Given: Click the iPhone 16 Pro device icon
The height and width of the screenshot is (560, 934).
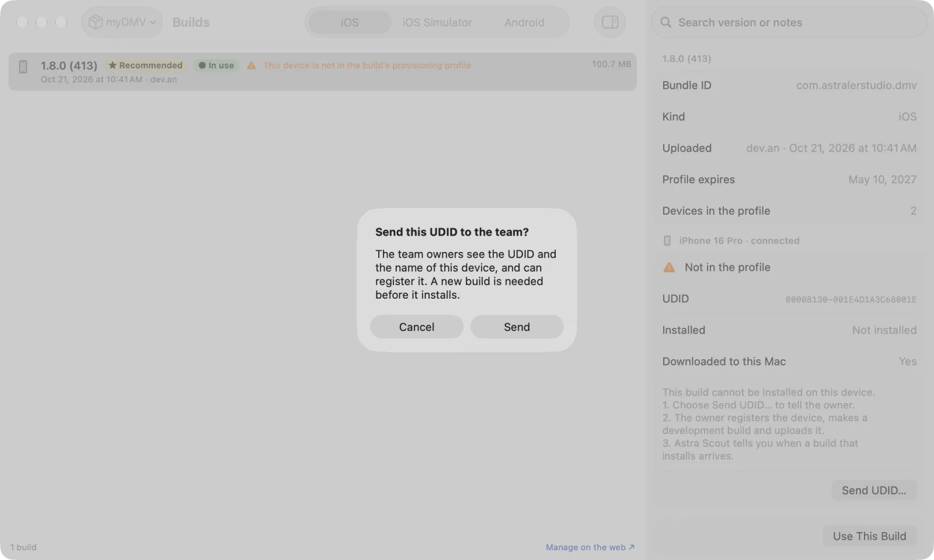Looking at the screenshot, I should coord(667,240).
